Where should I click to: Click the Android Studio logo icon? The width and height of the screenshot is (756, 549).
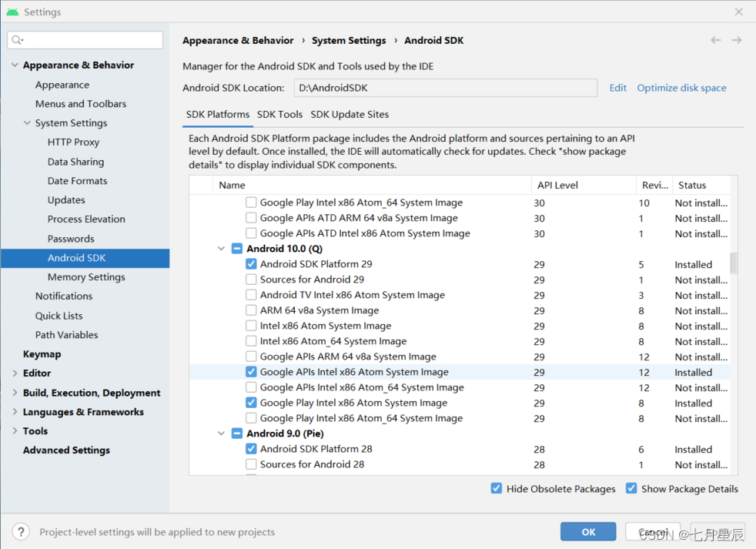[12, 12]
